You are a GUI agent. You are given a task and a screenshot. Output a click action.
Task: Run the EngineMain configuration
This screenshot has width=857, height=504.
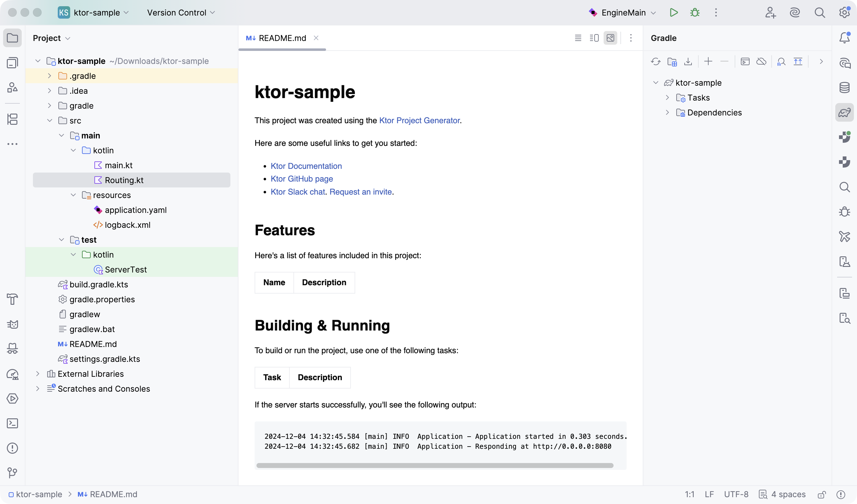[673, 13]
